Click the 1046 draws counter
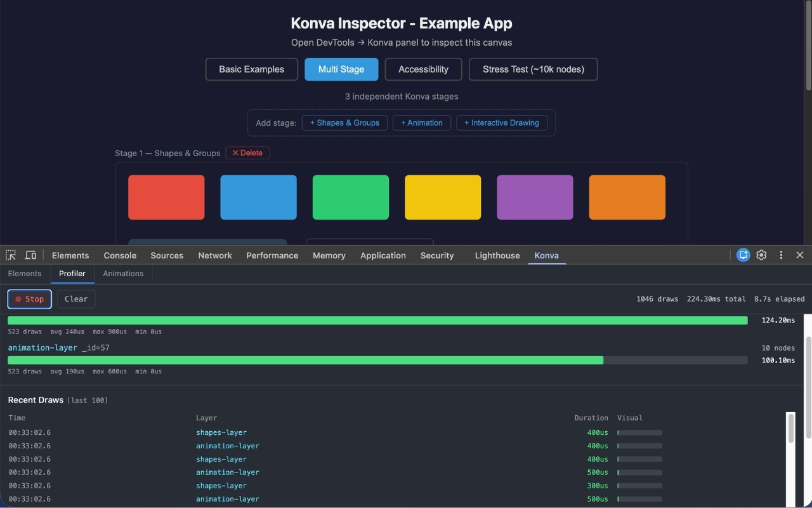 point(657,299)
